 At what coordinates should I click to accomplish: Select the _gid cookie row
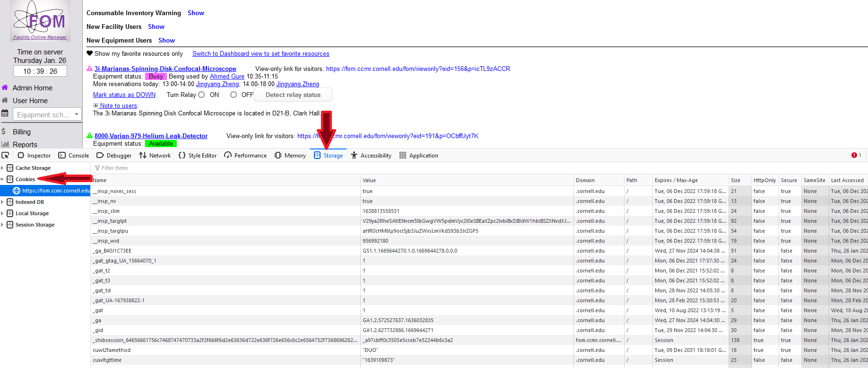pyautogui.click(x=479, y=330)
